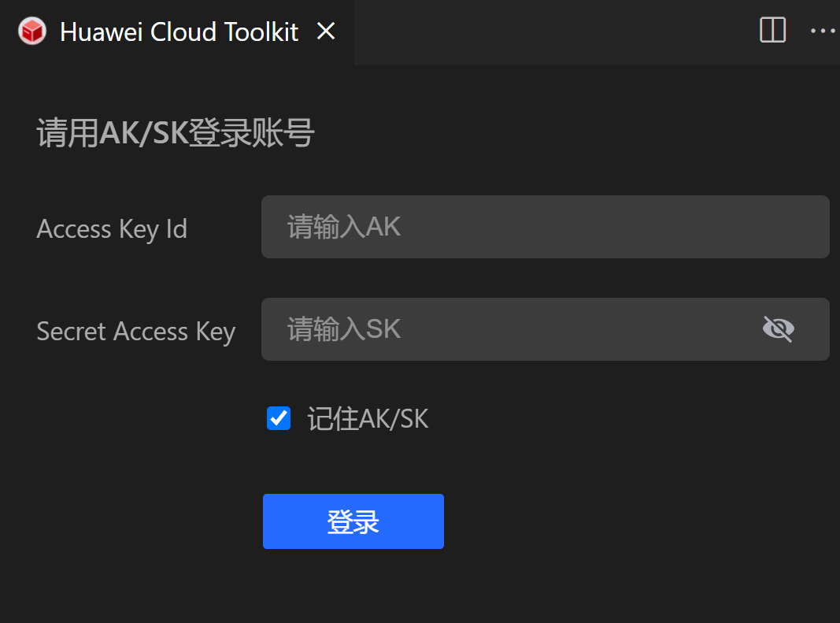
Task: Click the 请输入AK placeholder text
Action: pyautogui.click(x=344, y=227)
